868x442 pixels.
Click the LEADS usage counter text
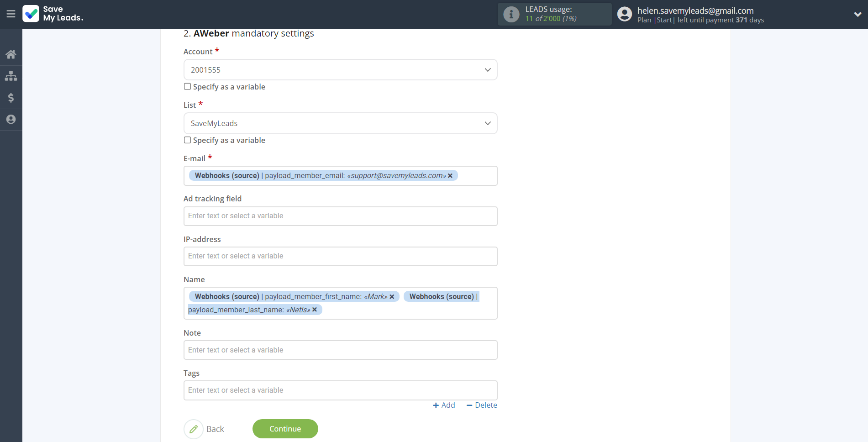[x=551, y=19]
